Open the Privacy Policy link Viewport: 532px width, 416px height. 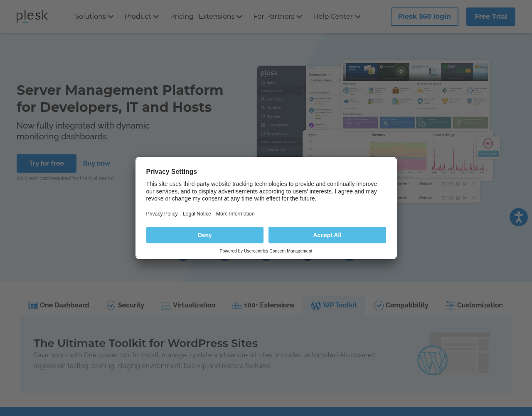(162, 214)
